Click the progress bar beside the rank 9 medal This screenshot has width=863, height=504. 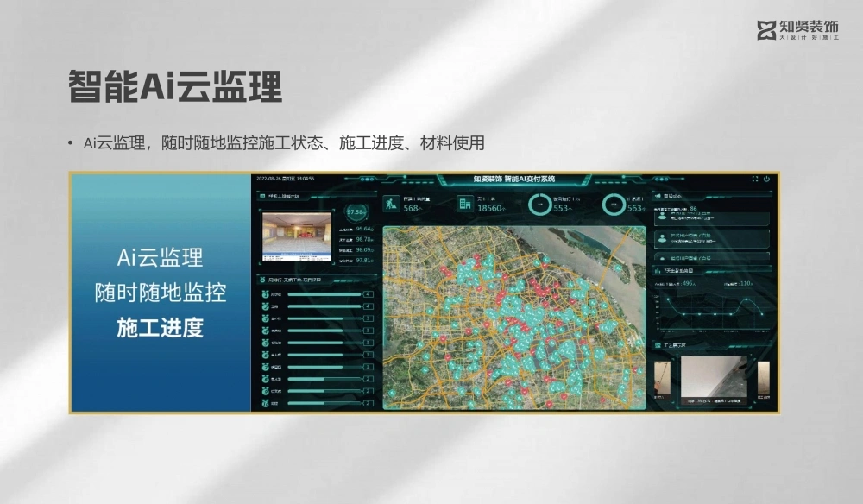pos(324,391)
